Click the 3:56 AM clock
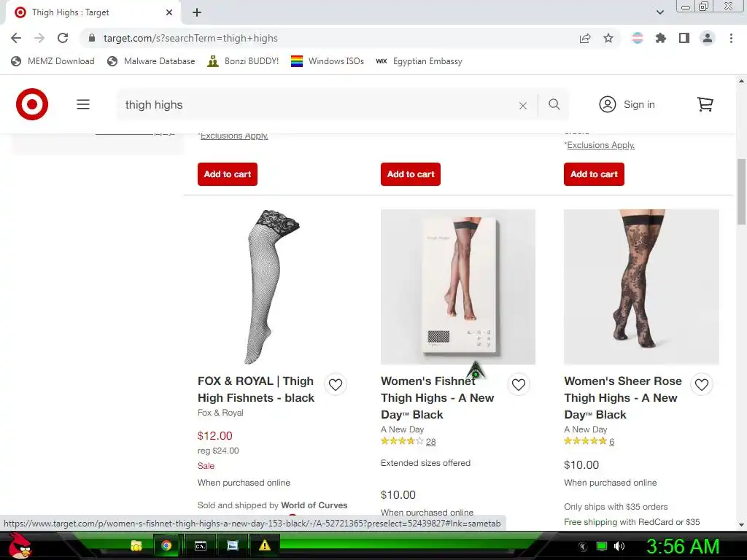Image resolution: width=747 pixels, height=560 pixels. 683,546
